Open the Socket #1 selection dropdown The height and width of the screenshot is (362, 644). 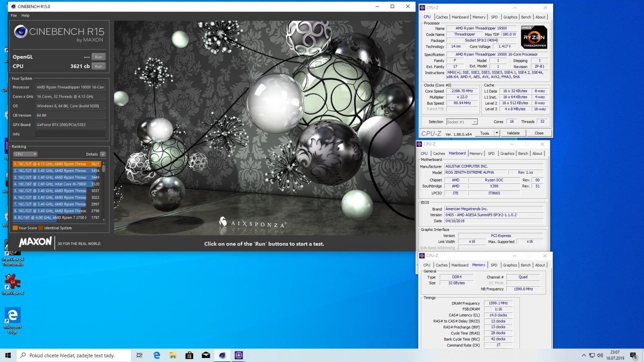475,122
